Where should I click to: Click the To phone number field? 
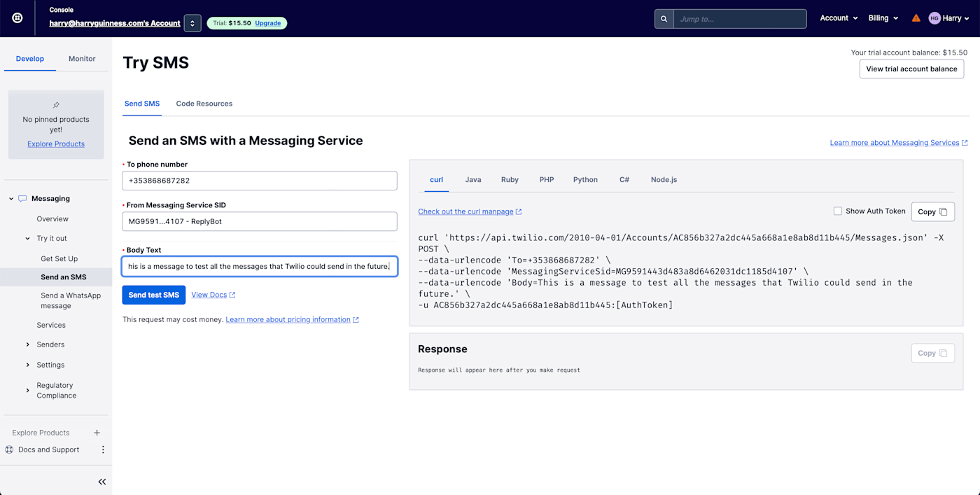260,181
